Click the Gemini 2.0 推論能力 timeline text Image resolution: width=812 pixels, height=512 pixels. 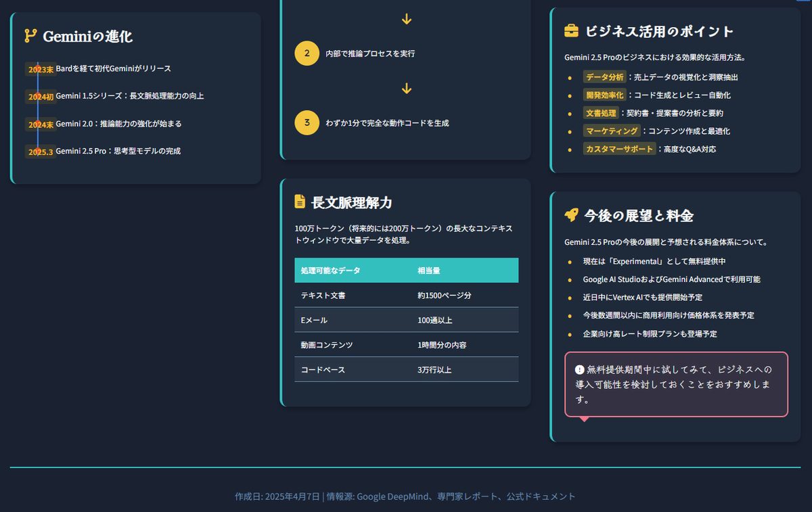pyautogui.click(x=118, y=124)
